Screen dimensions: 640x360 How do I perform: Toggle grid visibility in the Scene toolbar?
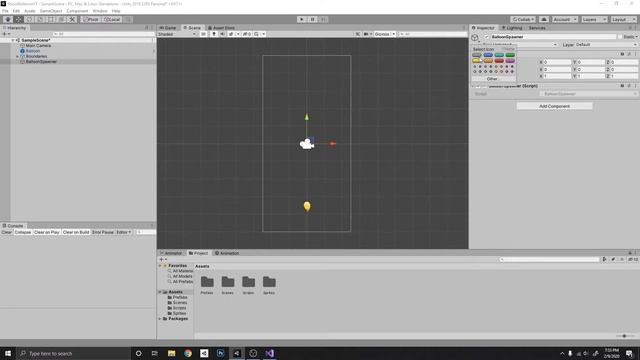(x=257, y=34)
